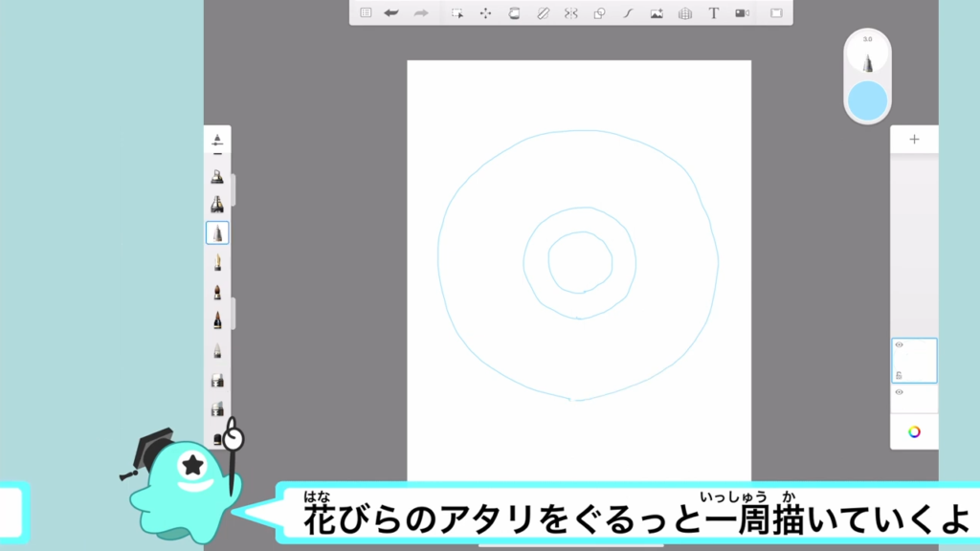Enable the predictive stroke tool

pyautogui.click(x=628, y=13)
